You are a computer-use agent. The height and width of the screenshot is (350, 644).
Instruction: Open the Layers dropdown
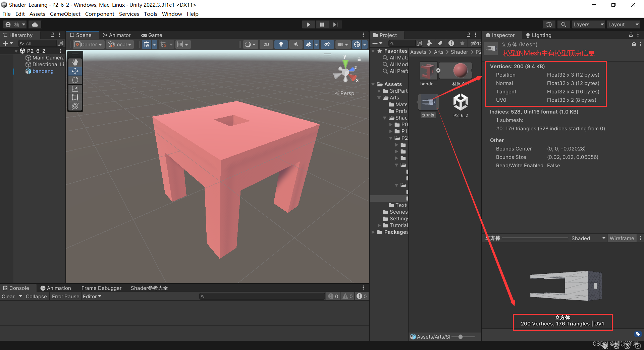coord(588,25)
